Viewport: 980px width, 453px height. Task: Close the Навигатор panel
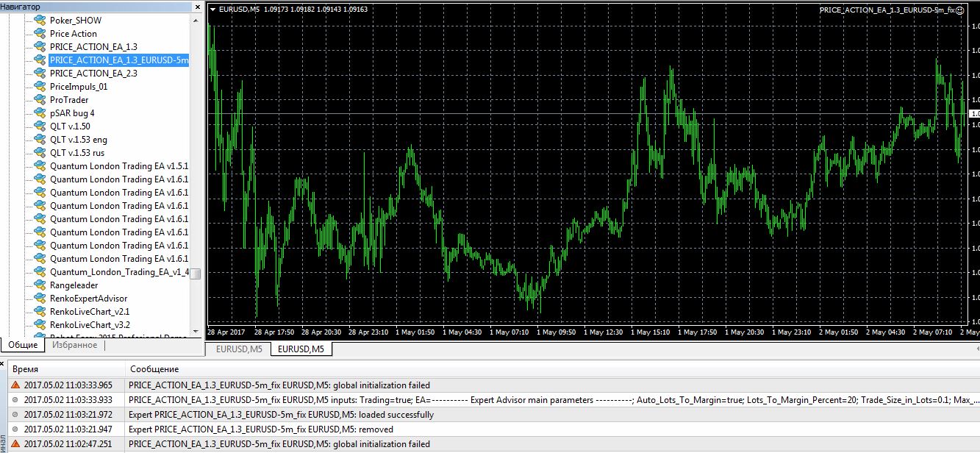pos(197,7)
